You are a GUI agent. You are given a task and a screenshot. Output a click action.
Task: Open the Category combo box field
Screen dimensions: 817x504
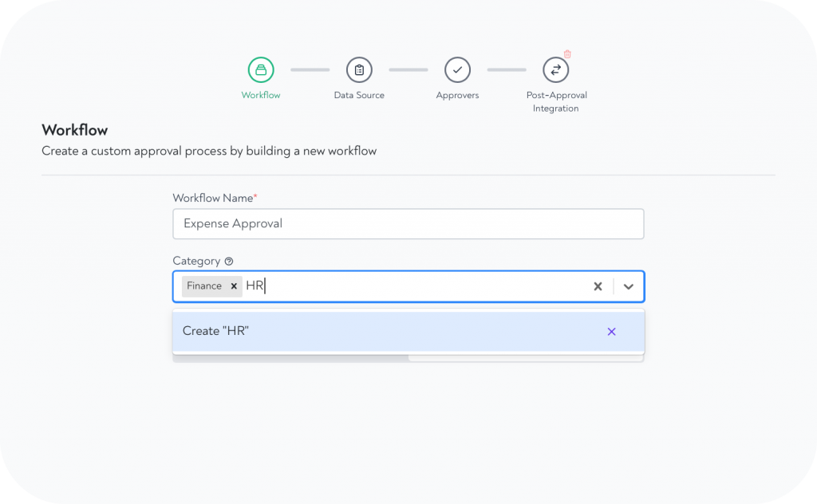click(x=399, y=286)
